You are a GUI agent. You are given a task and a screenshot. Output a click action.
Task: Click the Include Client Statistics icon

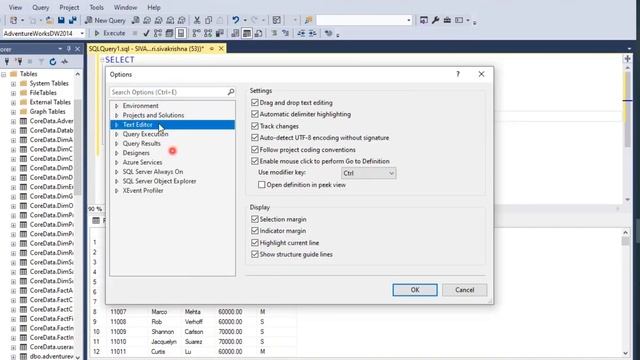point(220,33)
